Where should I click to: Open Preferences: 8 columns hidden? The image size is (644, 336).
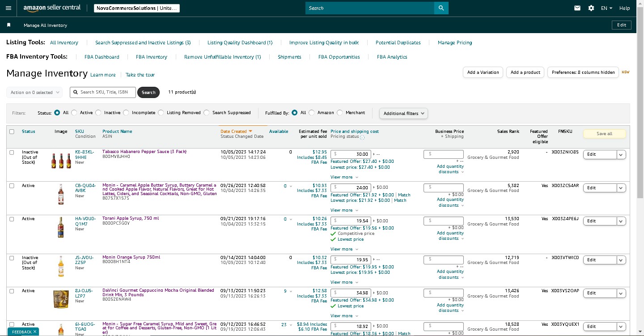point(583,72)
